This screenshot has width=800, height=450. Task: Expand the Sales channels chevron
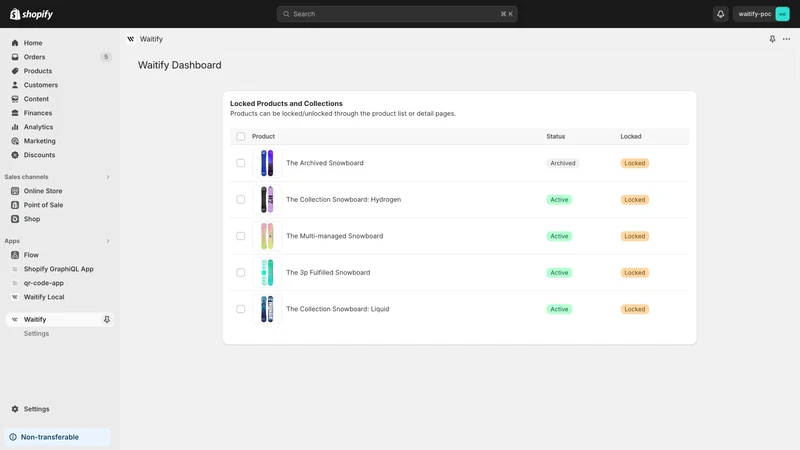pyautogui.click(x=108, y=177)
